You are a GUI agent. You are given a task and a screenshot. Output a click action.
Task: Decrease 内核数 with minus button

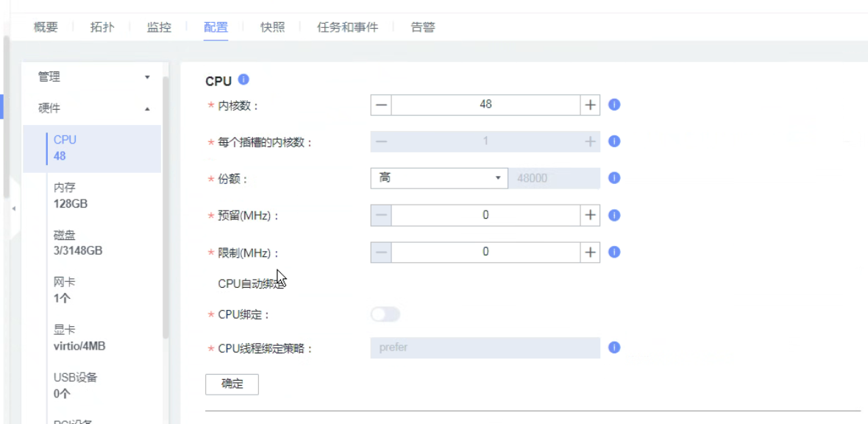381,105
